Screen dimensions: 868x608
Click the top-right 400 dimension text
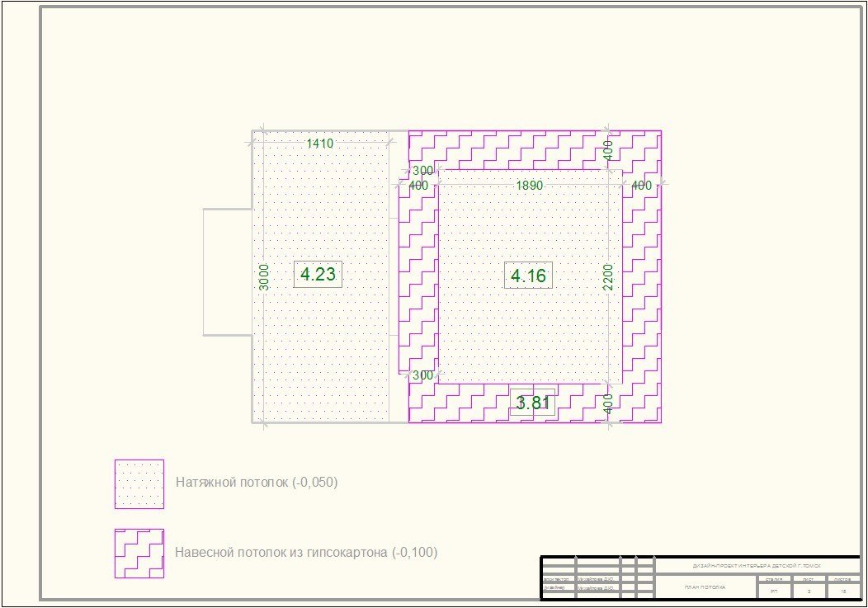pos(608,150)
